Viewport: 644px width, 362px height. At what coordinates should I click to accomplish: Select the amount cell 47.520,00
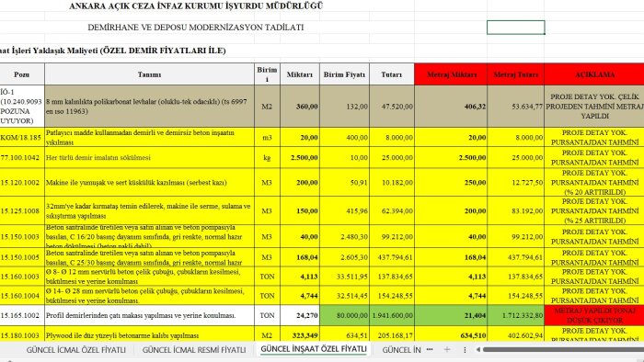tap(391, 107)
